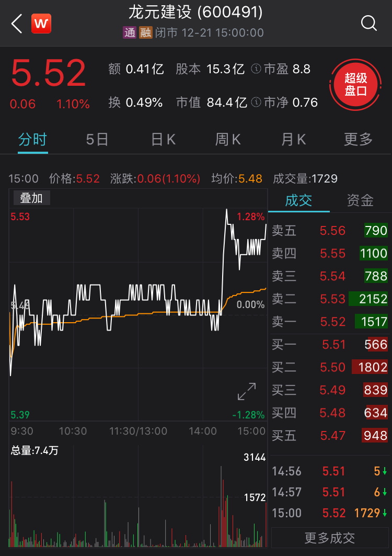Select the 买二 5.50 order row
Image resolution: width=392 pixels, height=556 pixels.
point(330,367)
